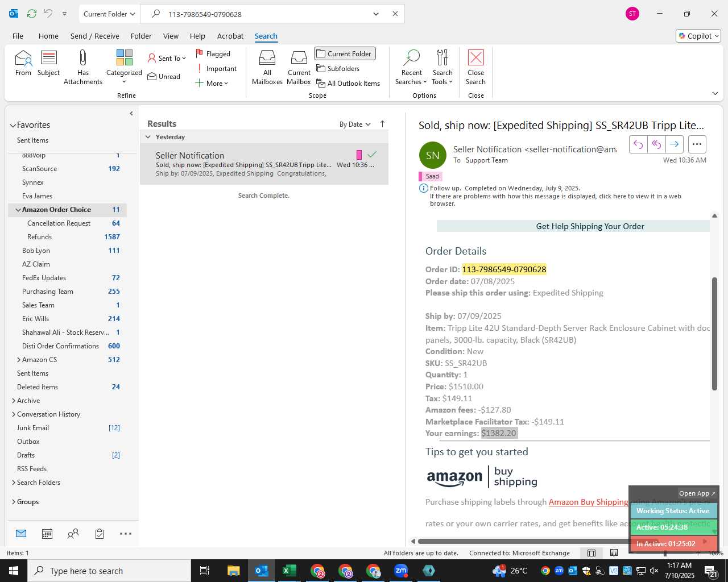Click the vertical scrollbar in email body
728x582 pixels.
[x=714, y=334]
